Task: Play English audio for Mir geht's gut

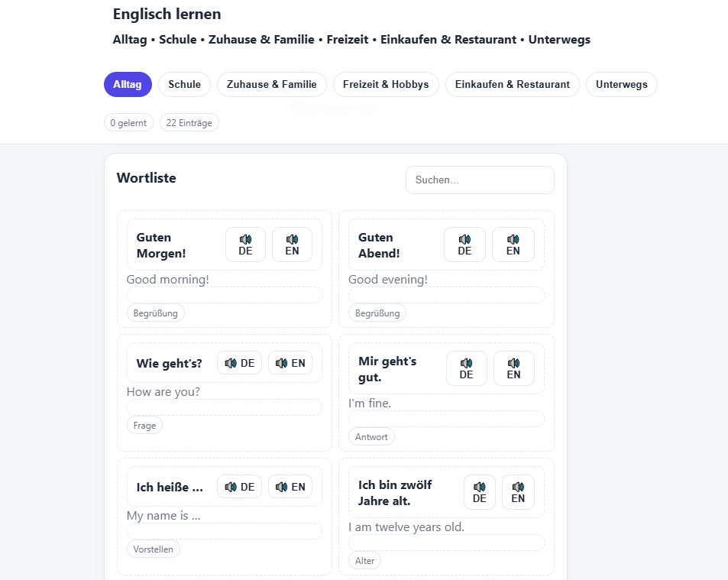Action: click(x=513, y=368)
